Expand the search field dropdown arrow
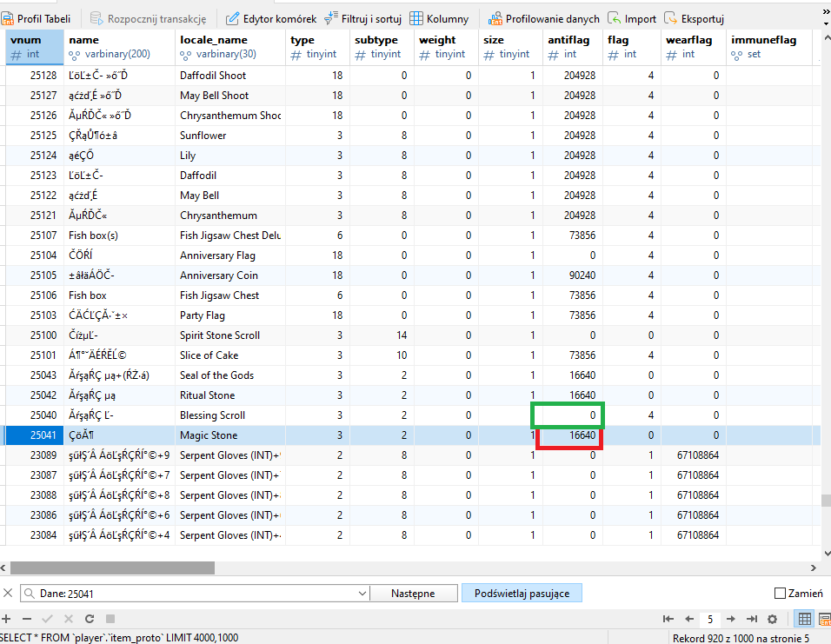The image size is (831, 644). (x=362, y=594)
